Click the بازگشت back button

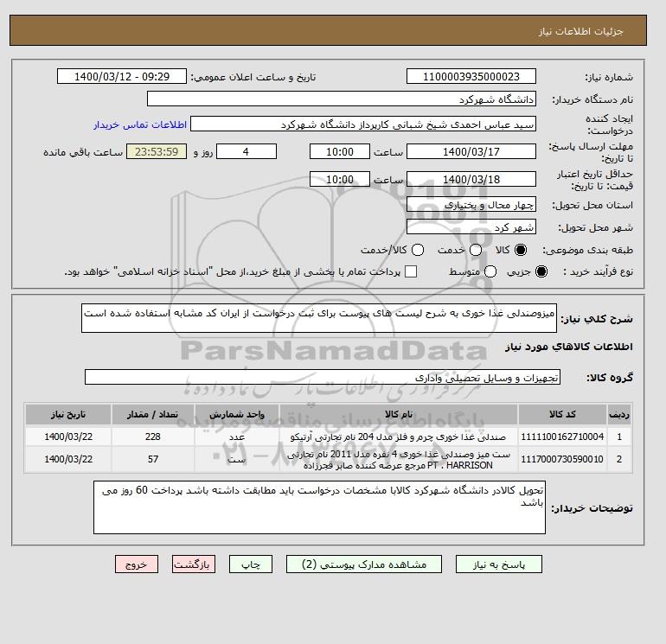coord(194,564)
